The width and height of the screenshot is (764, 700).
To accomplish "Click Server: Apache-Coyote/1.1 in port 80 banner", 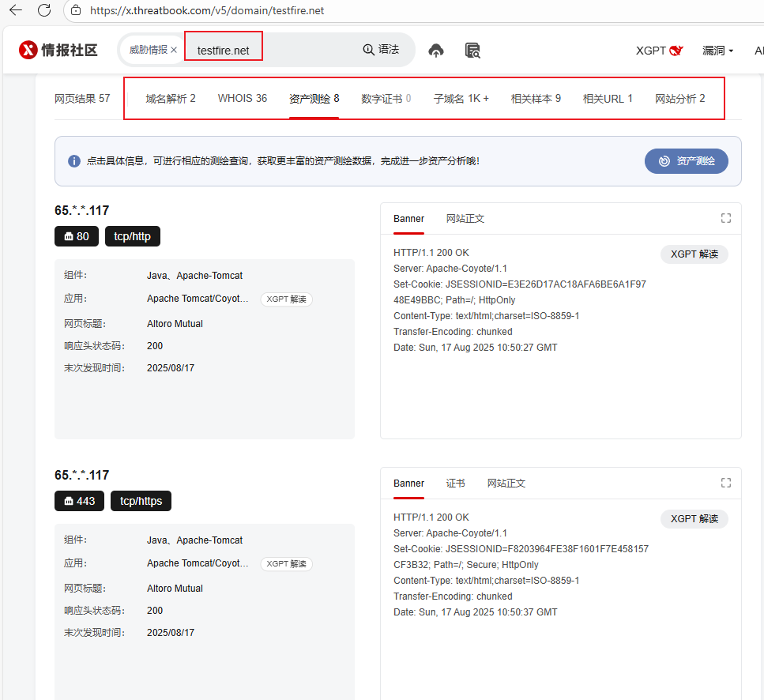I will [x=450, y=269].
